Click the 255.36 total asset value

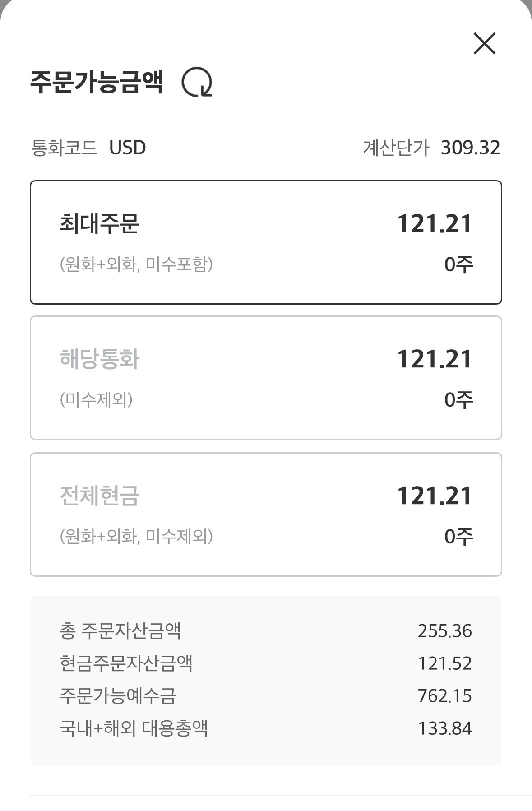(x=444, y=631)
